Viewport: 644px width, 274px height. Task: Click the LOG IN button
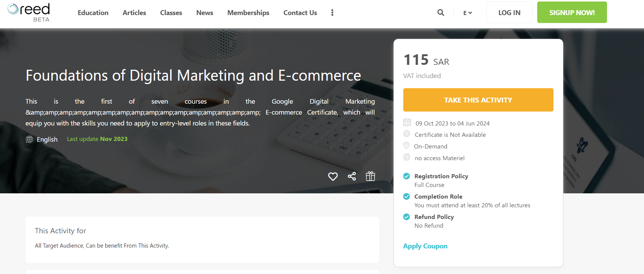tap(509, 12)
